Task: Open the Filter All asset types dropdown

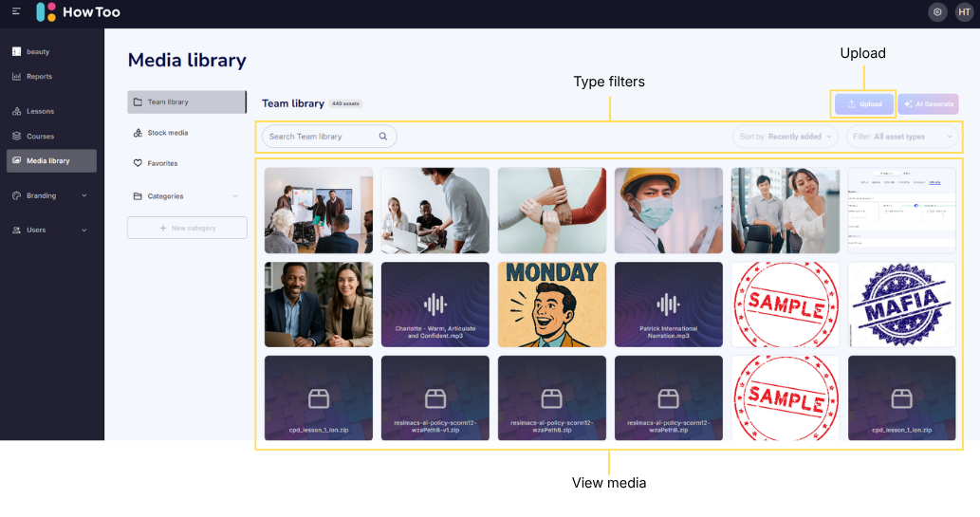Action: point(902,137)
